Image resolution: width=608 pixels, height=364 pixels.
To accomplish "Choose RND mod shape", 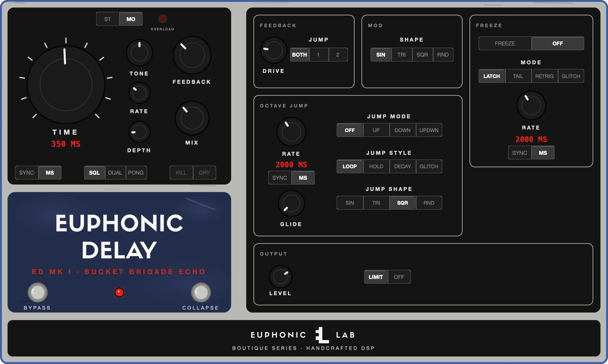I will [443, 55].
